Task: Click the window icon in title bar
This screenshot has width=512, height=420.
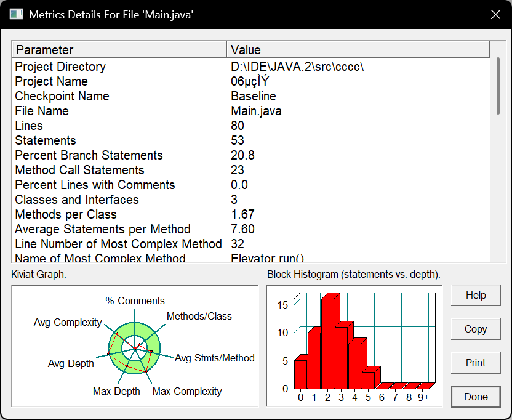Action: pyautogui.click(x=17, y=14)
